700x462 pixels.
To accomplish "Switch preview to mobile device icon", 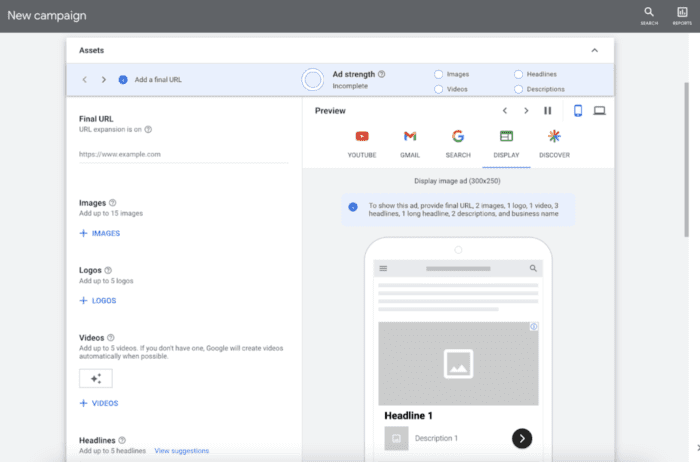I will click(578, 110).
